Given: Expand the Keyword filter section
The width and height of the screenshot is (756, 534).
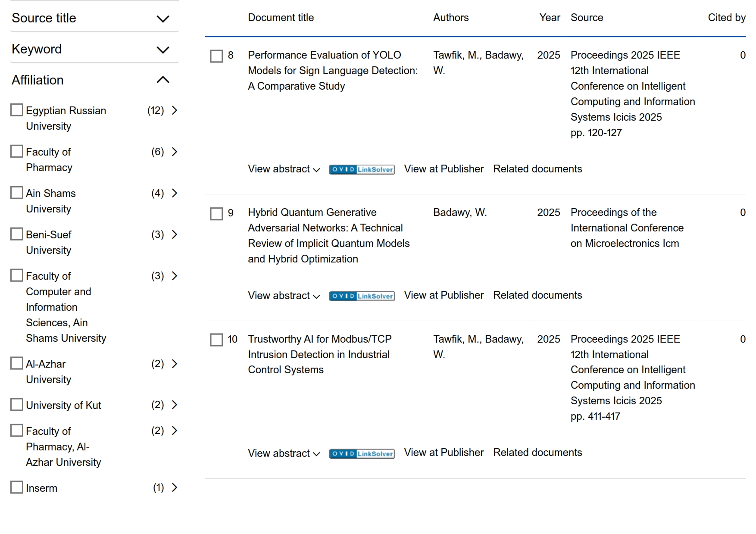Looking at the screenshot, I should (162, 50).
